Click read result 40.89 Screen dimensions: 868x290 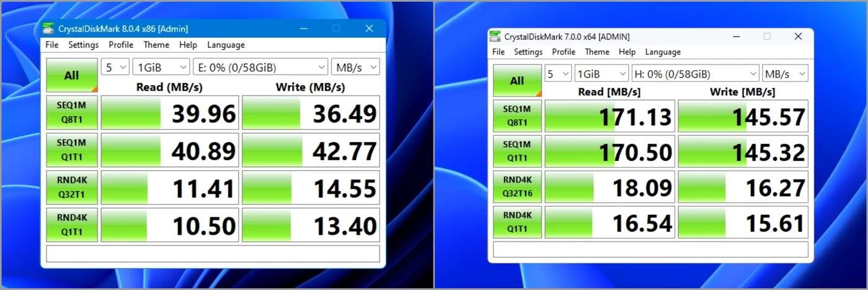point(170,150)
